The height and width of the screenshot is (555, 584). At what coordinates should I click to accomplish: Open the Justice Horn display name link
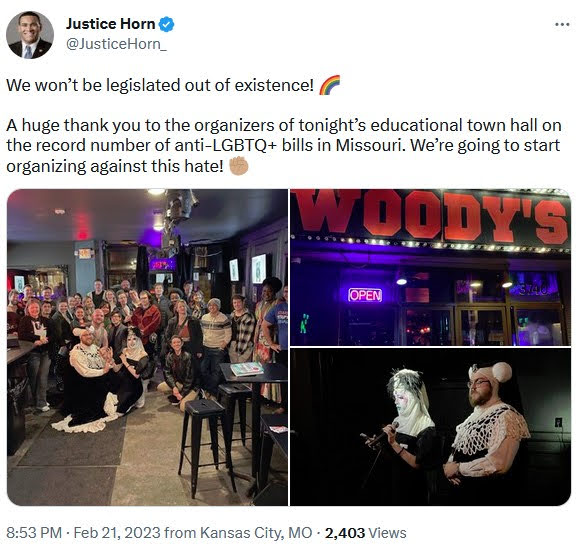[x=111, y=24]
